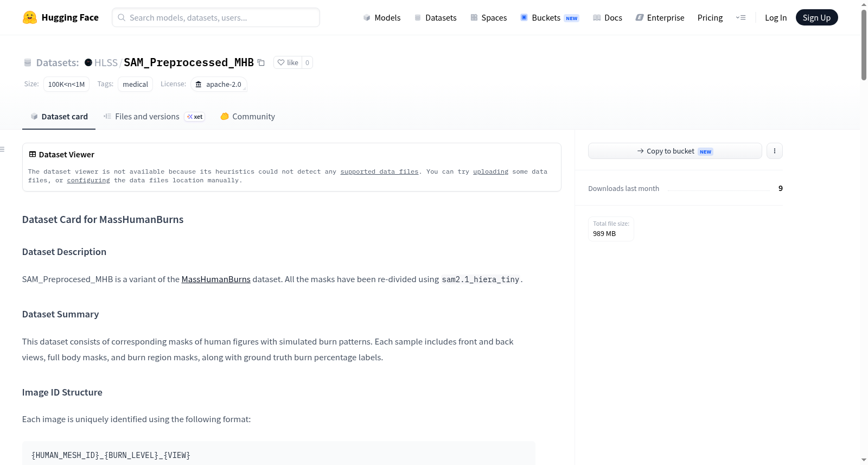Select the medical tag
The image size is (868, 465).
tap(135, 84)
